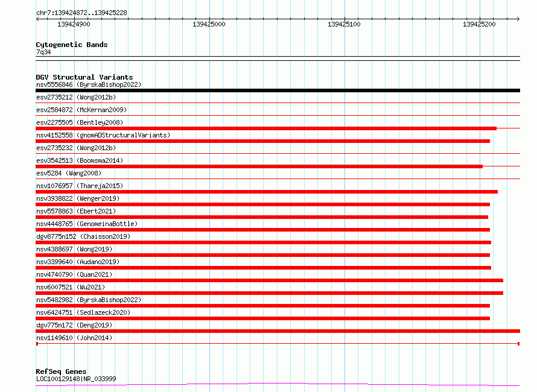Click the black nsv5556846 variant bar
This screenshot has width=537, height=392.
pyautogui.click(x=278, y=90)
